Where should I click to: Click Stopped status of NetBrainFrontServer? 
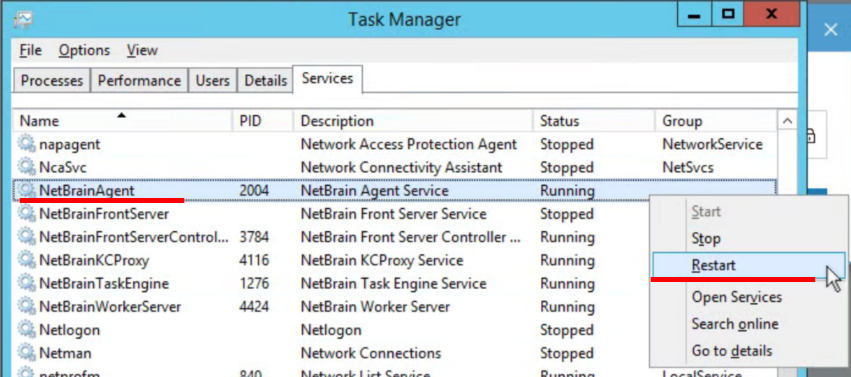coord(567,214)
